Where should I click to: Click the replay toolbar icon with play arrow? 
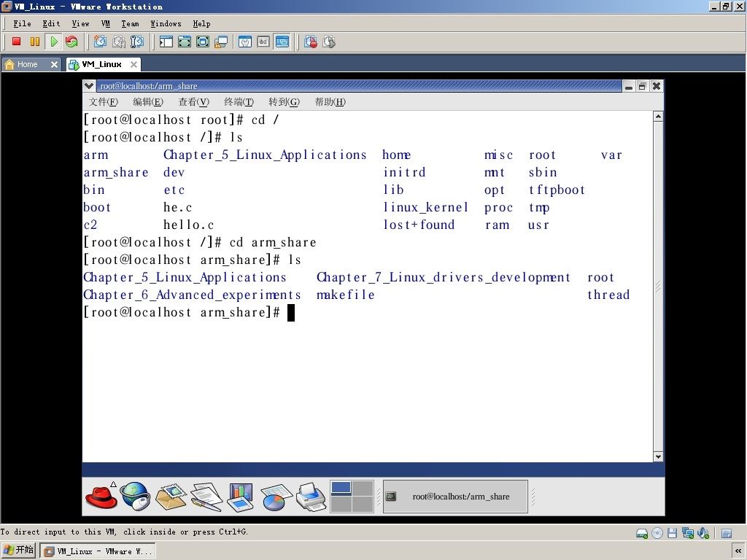pyautogui.click(x=329, y=42)
